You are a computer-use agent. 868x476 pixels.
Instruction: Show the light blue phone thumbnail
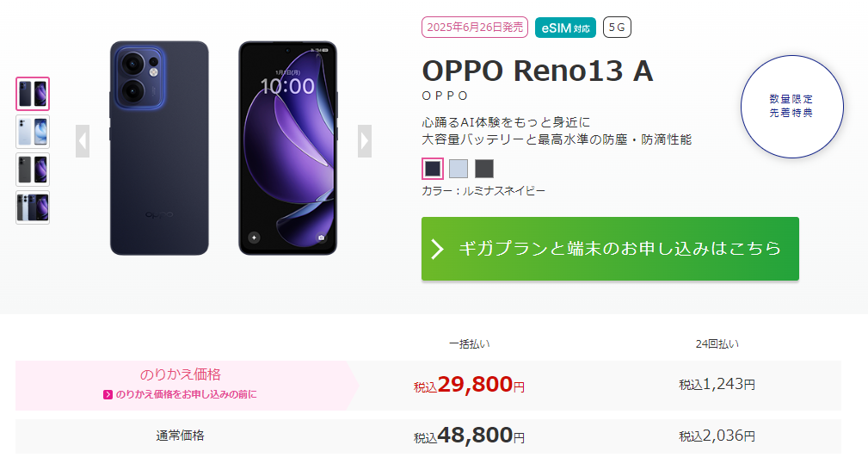(33, 132)
